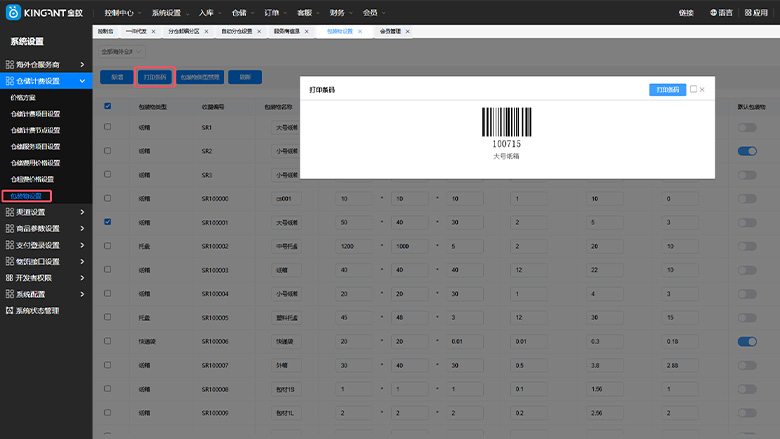
Task: Open the 价格方案 sidebar item
Action: pyautogui.click(x=23, y=97)
